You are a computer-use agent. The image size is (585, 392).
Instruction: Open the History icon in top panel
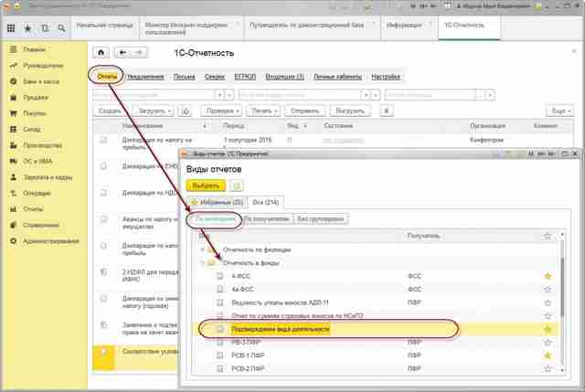[45, 28]
